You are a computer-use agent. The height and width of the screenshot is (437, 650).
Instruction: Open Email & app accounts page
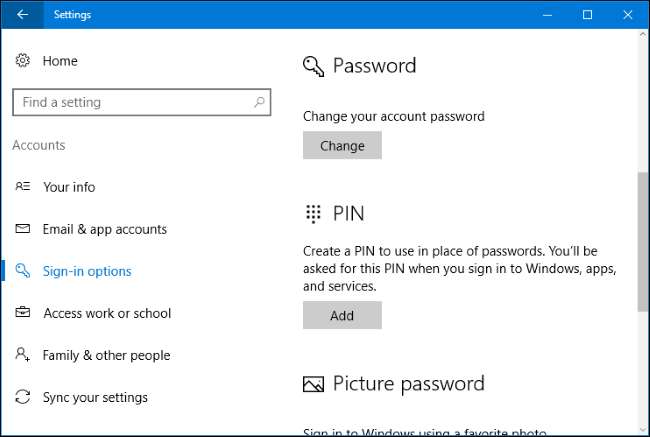point(104,229)
